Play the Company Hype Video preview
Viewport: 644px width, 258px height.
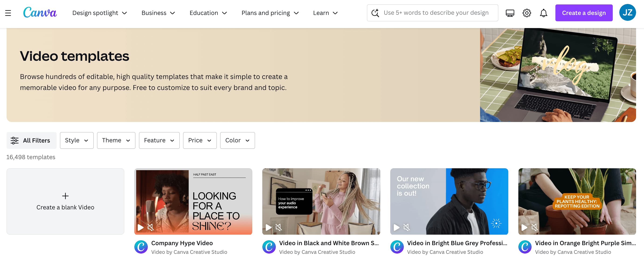(141, 227)
